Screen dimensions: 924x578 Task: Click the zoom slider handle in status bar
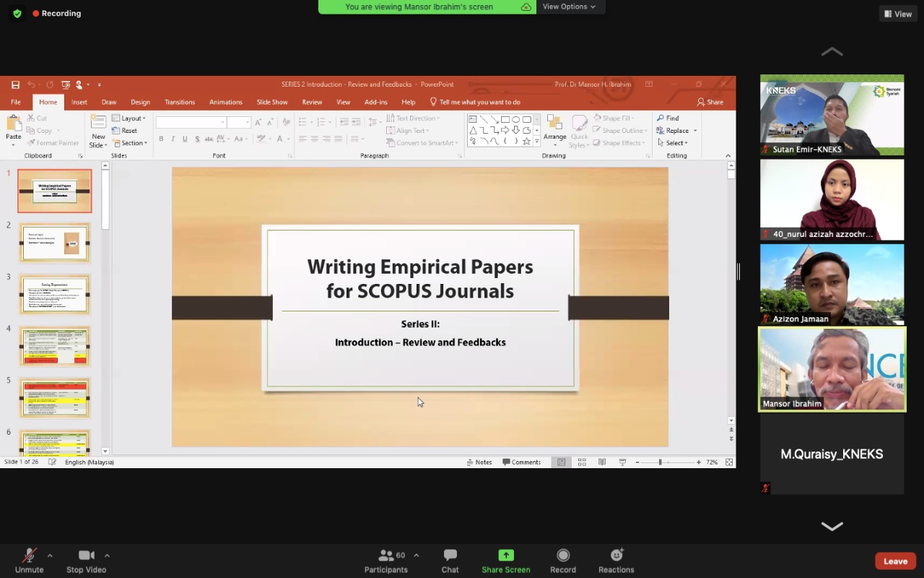click(x=660, y=462)
